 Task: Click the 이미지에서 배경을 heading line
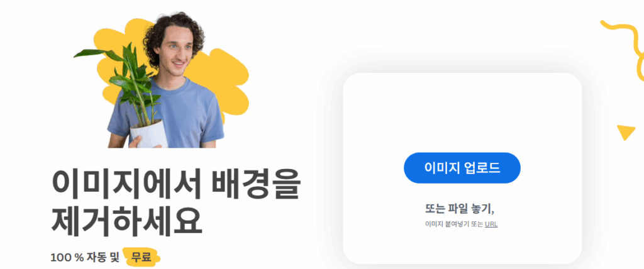(176, 184)
